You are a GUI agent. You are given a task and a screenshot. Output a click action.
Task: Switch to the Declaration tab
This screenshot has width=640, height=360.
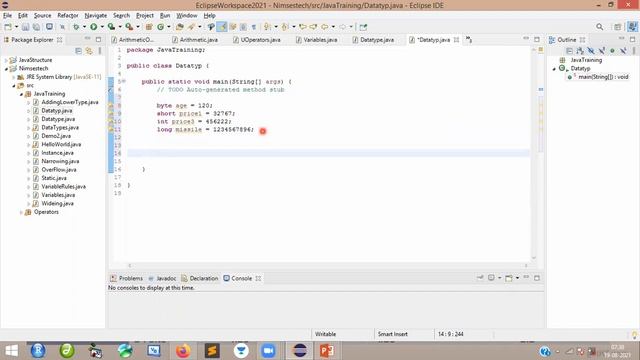click(200, 278)
